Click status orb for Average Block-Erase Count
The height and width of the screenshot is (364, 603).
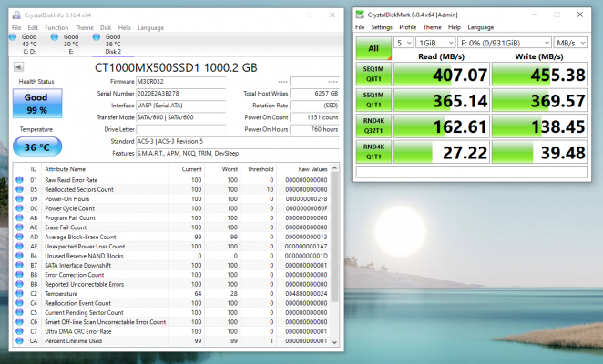click(19, 237)
